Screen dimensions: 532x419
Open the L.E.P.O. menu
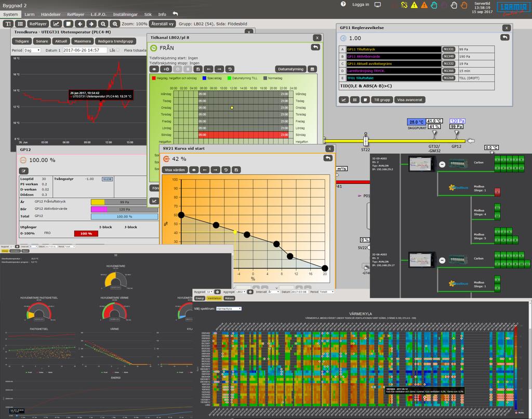point(98,14)
